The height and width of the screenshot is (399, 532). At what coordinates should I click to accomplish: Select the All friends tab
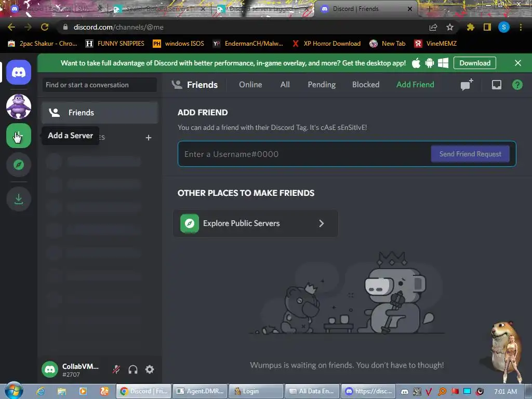[285, 85]
